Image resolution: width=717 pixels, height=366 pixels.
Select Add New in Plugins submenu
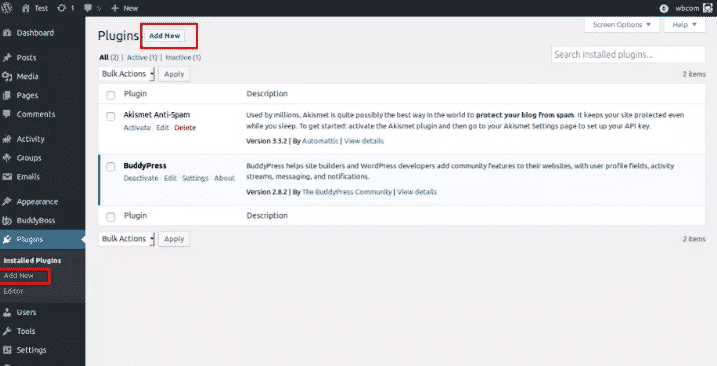pos(18,276)
